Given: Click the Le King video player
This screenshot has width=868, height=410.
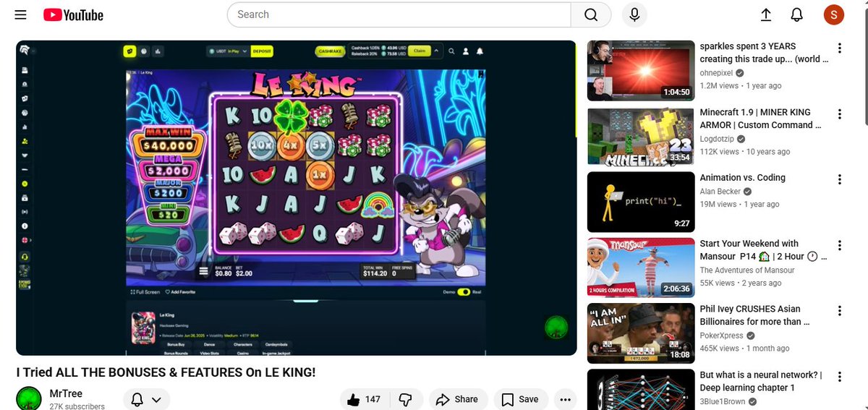Looking at the screenshot, I should 297,197.
